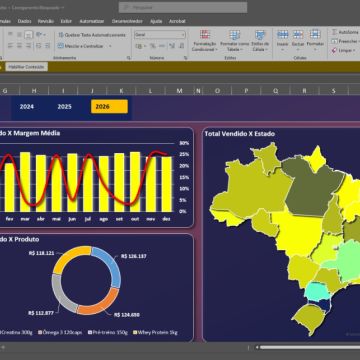Viewport: 360px width, 360px height.
Task: Click the Inserir cells icon
Action: [282, 34]
